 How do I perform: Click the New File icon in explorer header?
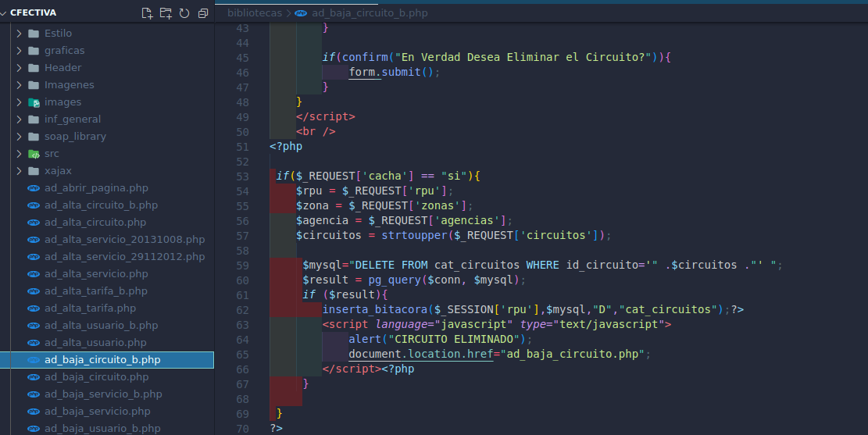point(147,12)
